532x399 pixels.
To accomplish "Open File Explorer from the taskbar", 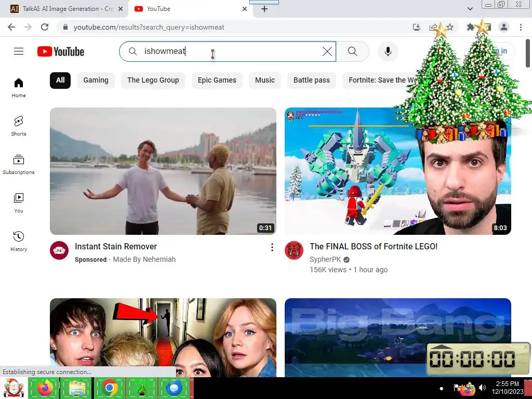I will [77, 388].
